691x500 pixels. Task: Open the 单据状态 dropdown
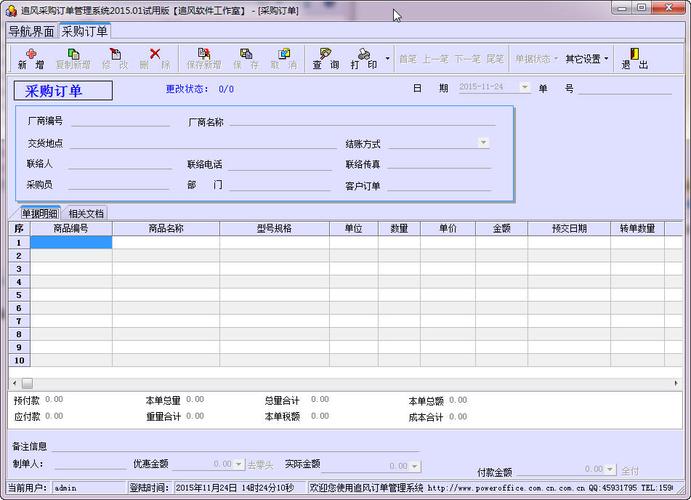click(536, 59)
